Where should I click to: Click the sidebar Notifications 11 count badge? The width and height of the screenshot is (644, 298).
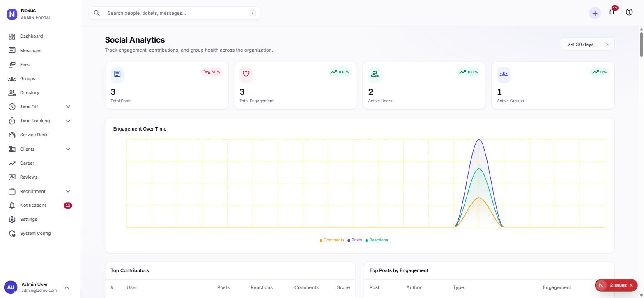tap(68, 206)
